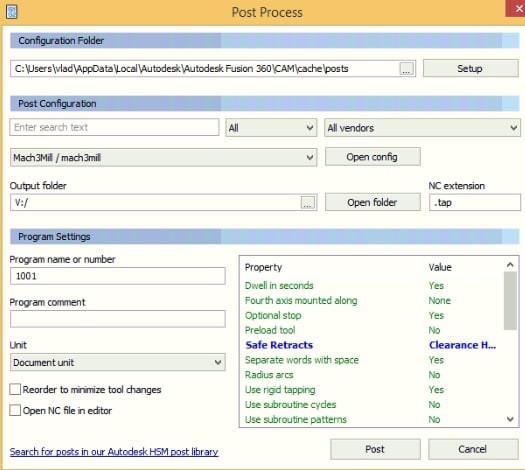This screenshot has height=470, width=525.
Task: Select the Safe Retracts property row
Action: point(372,345)
